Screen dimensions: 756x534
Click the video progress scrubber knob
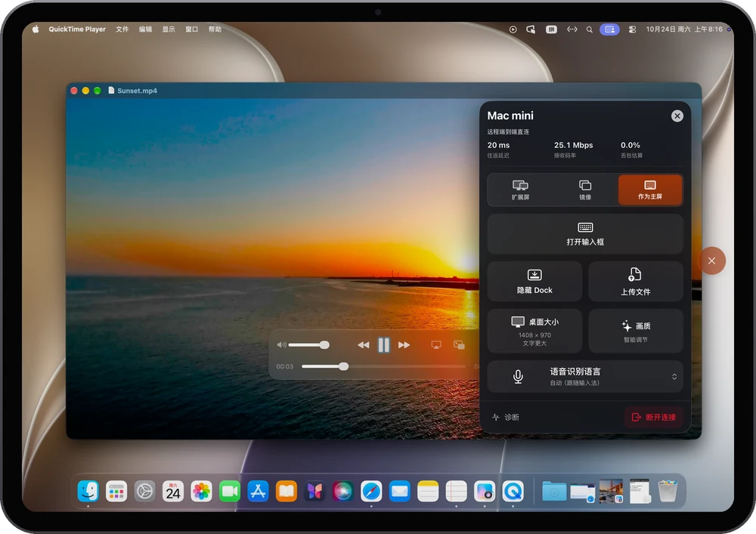click(x=343, y=366)
